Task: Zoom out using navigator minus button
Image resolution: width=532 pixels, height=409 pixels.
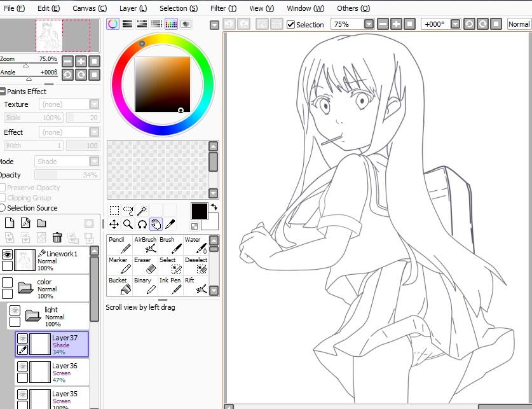Action: click(68, 62)
